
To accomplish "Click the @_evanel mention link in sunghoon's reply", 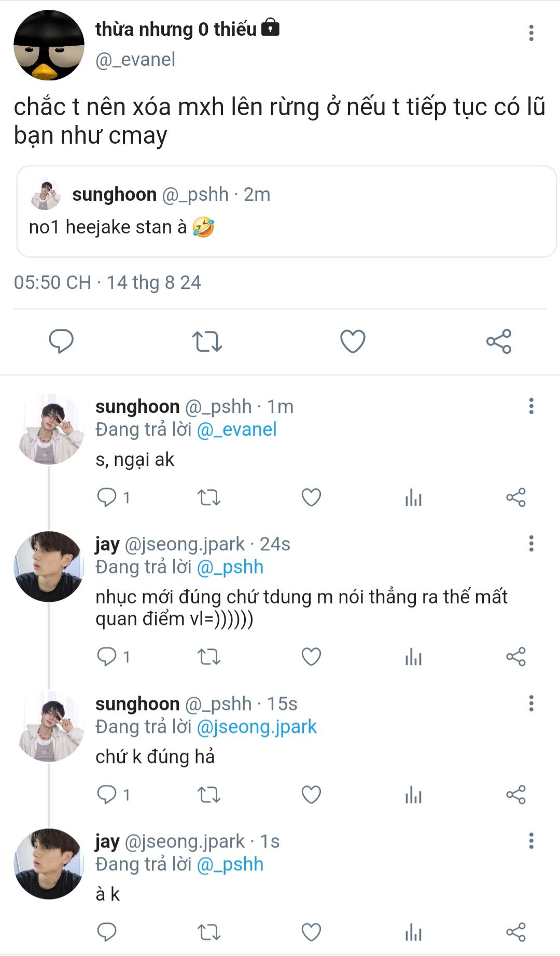I will 237,429.
